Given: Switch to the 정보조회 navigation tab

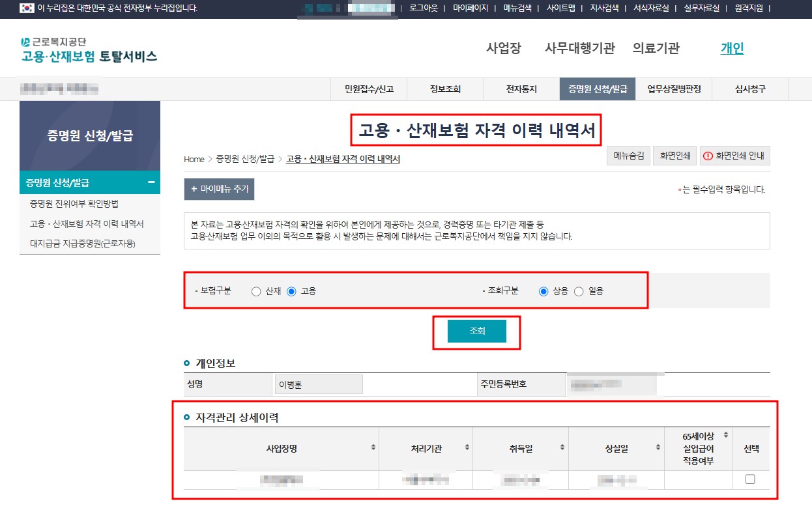Looking at the screenshot, I should [x=445, y=89].
